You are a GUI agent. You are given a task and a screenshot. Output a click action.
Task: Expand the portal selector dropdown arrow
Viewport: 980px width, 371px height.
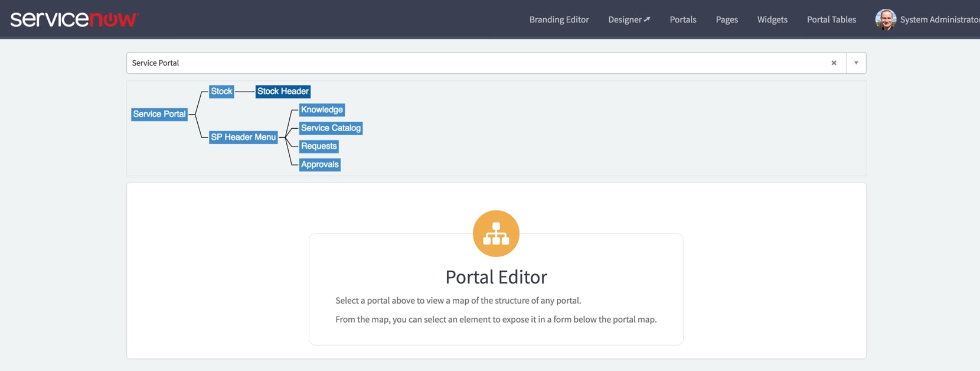pos(856,63)
